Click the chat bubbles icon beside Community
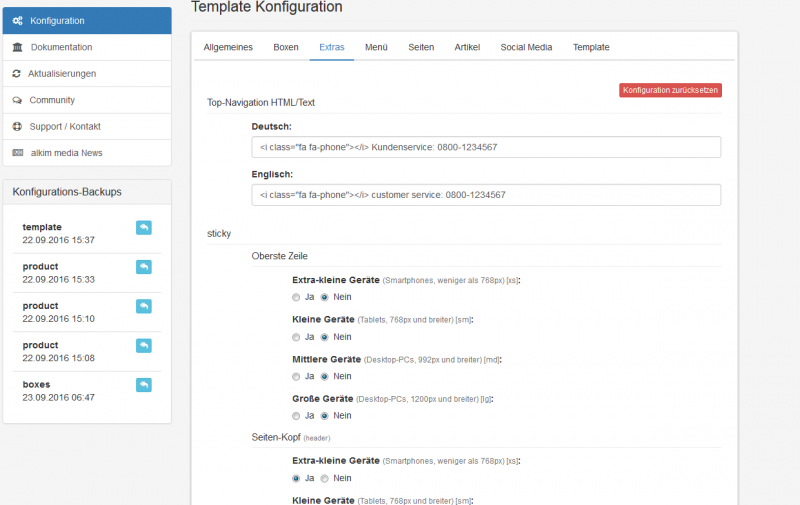Screen dimensions: 800x505 coord(17,100)
